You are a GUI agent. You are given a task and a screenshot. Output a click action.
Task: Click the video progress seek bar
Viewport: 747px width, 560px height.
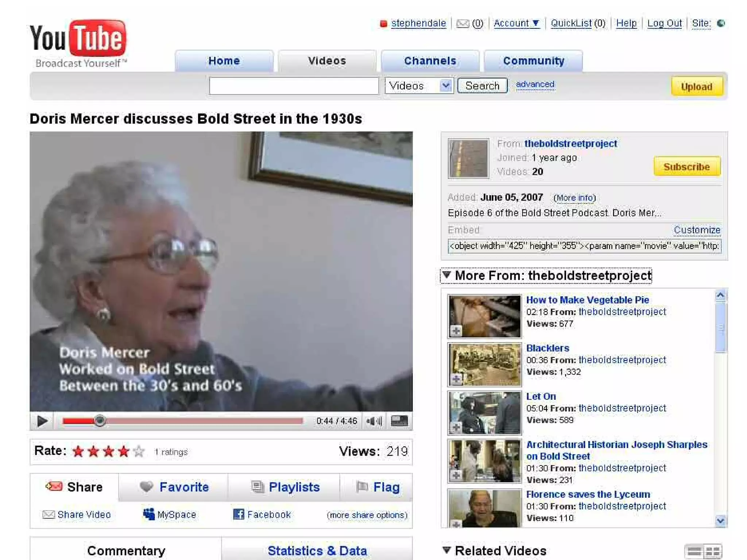(x=182, y=421)
